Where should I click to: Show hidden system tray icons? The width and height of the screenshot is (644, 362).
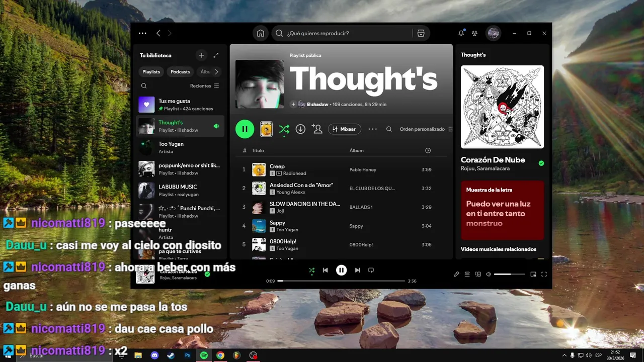point(564,355)
